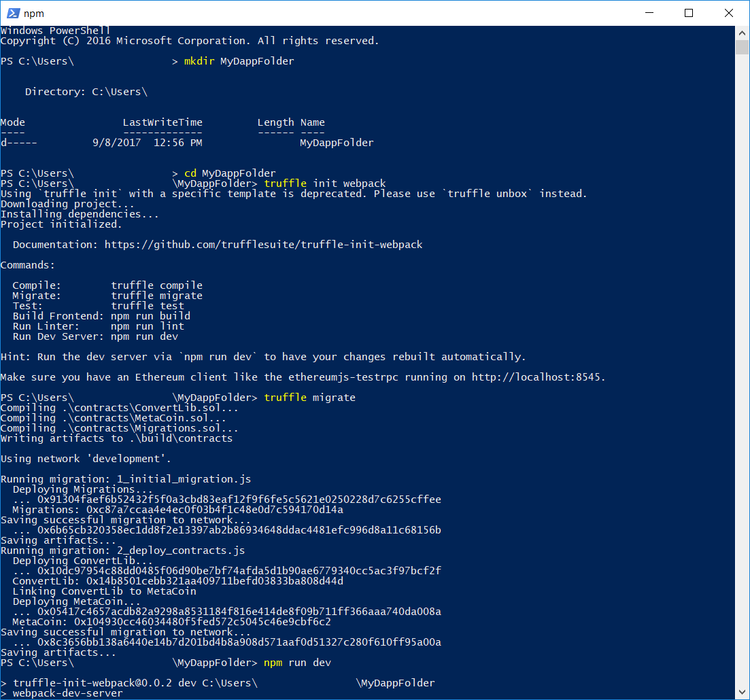750x700 pixels.
Task: Click "Using network 'development'." line
Action: [x=86, y=459]
